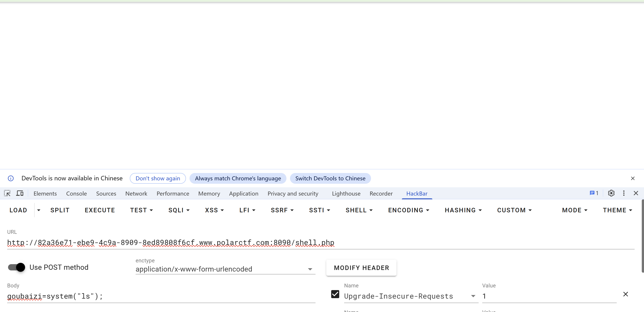Click the inspect element picker icon
644x312 pixels.
(7, 194)
